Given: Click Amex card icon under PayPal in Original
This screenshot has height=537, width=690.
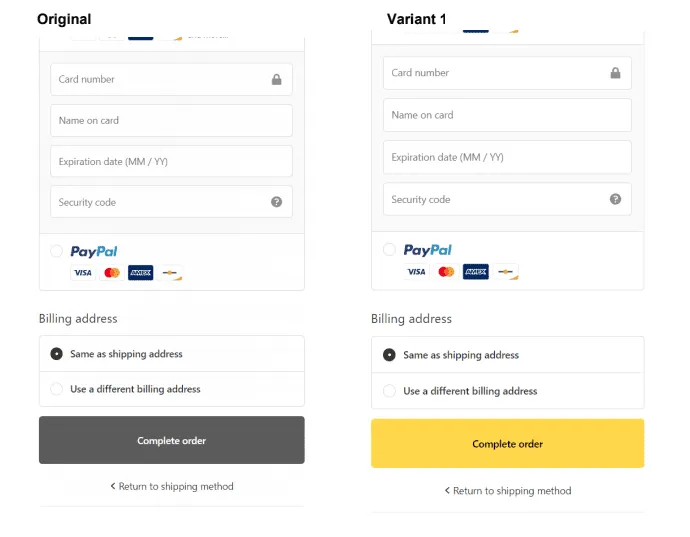Looking at the screenshot, I should click(x=140, y=273).
